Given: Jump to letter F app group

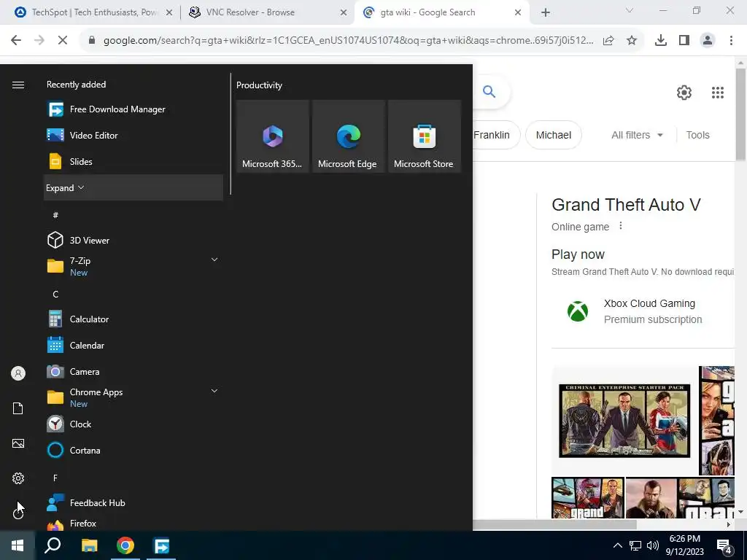Looking at the screenshot, I should pos(55,478).
